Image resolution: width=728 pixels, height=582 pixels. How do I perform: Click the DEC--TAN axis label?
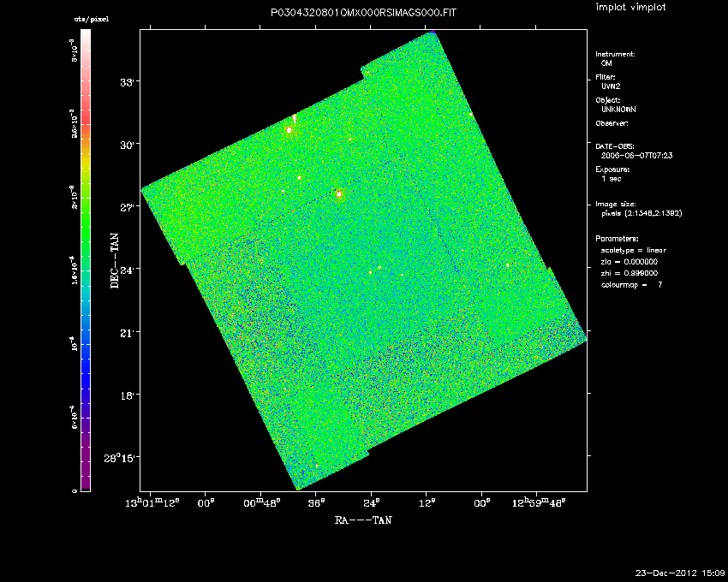(x=115, y=259)
